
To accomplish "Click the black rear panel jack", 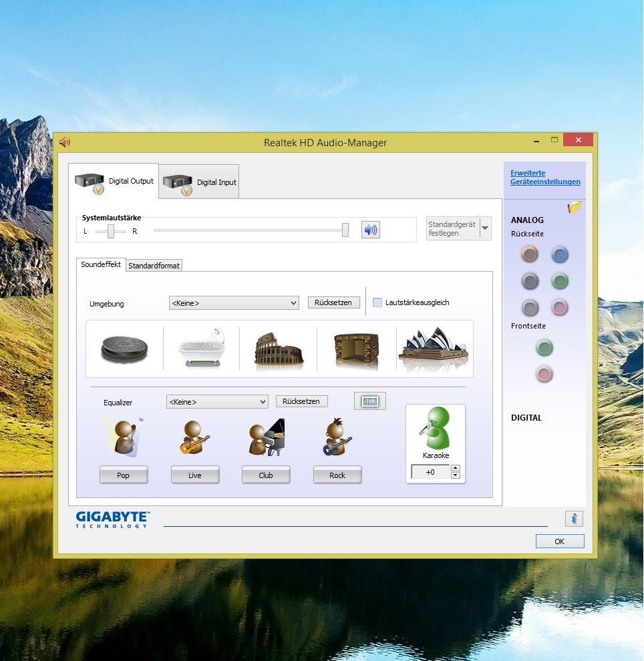I will 530,281.
